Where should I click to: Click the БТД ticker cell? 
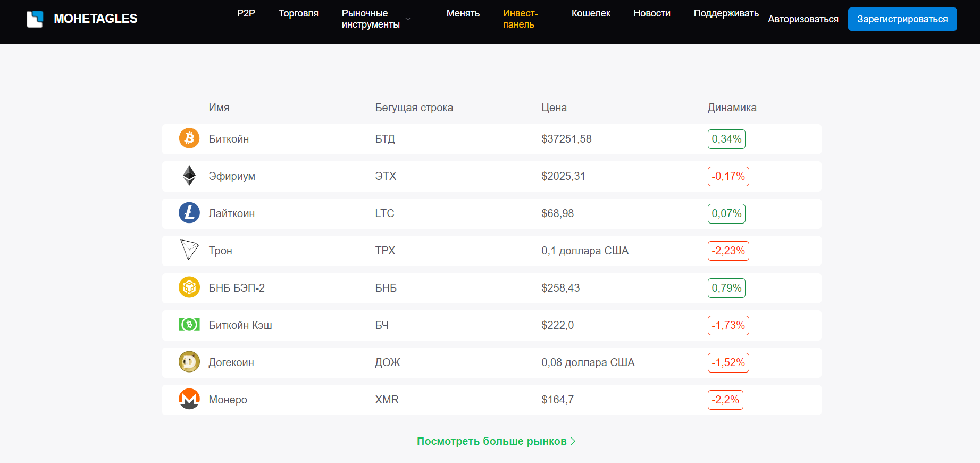[x=385, y=139]
